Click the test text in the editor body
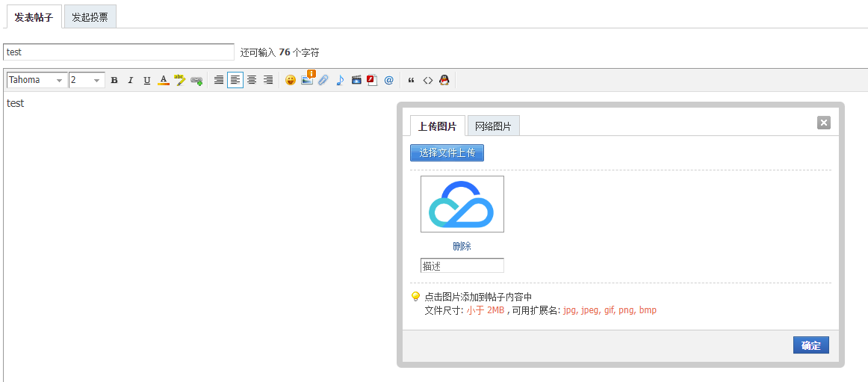 coord(15,103)
